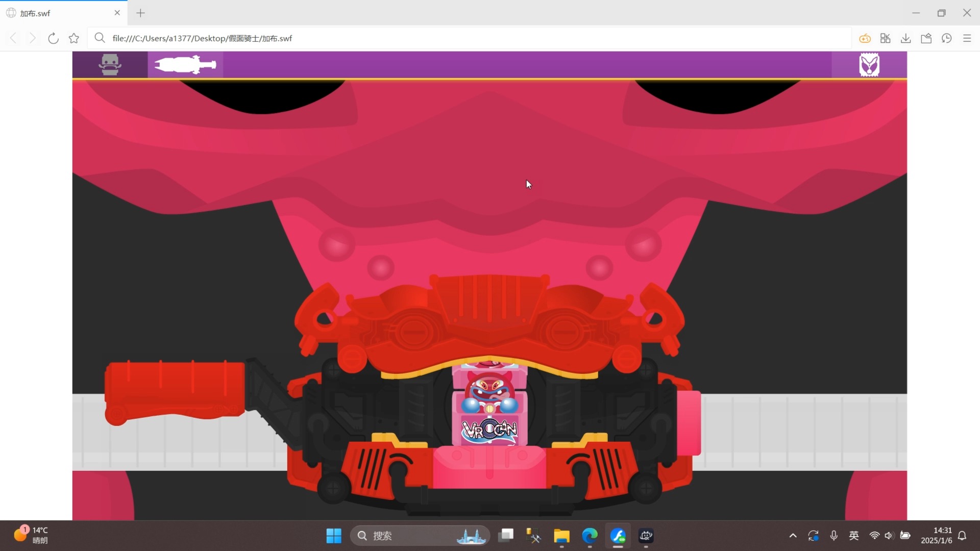
Task: Open the game controller icon in toolbar
Action: tap(865, 38)
